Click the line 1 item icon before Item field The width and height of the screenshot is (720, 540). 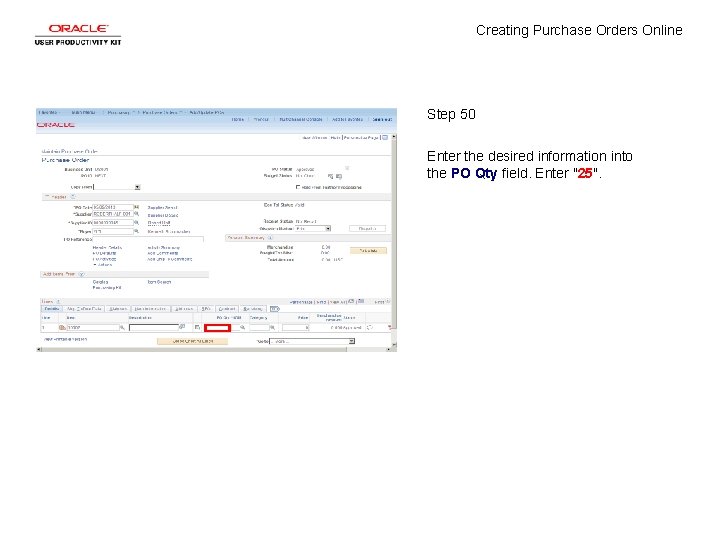click(62, 327)
